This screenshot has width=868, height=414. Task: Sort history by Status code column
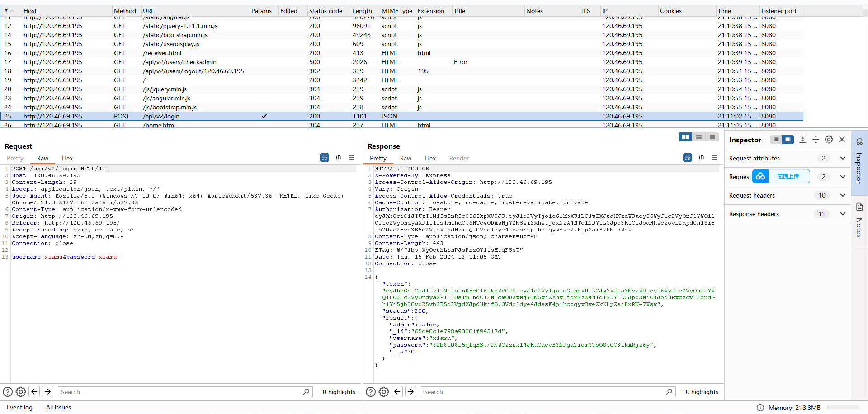coord(325,11)
